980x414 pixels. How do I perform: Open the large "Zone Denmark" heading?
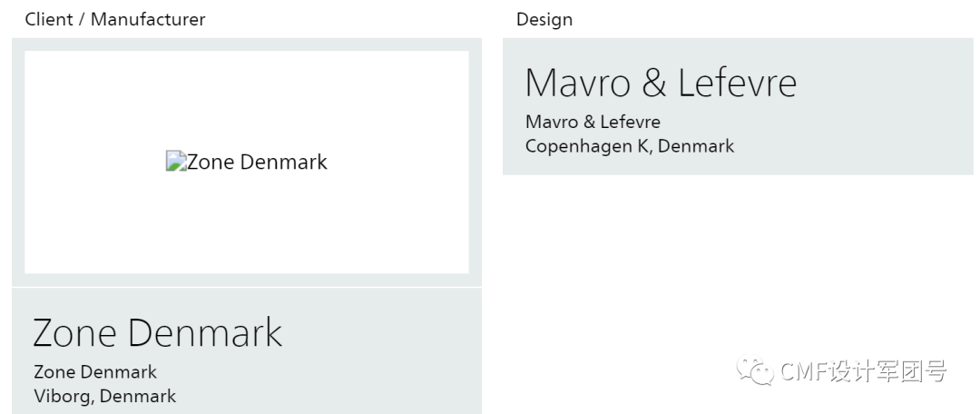pos(158,333)
